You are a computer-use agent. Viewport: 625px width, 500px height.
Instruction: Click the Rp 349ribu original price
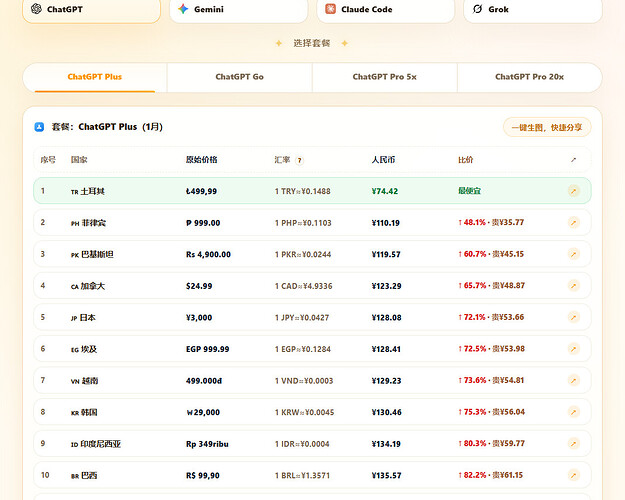[x=207, y=444]
